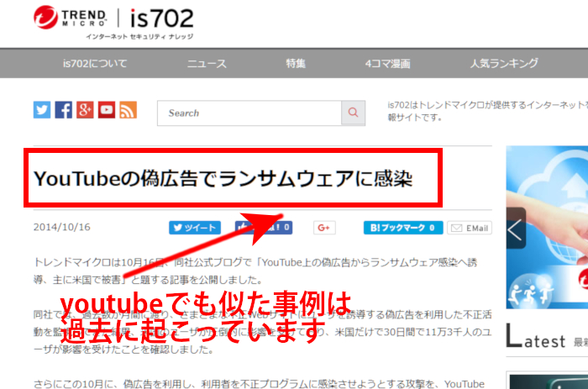This screenshot has height=389, width=588.
Task: Open the Twitter social icon
Action: tap(42, 110)
